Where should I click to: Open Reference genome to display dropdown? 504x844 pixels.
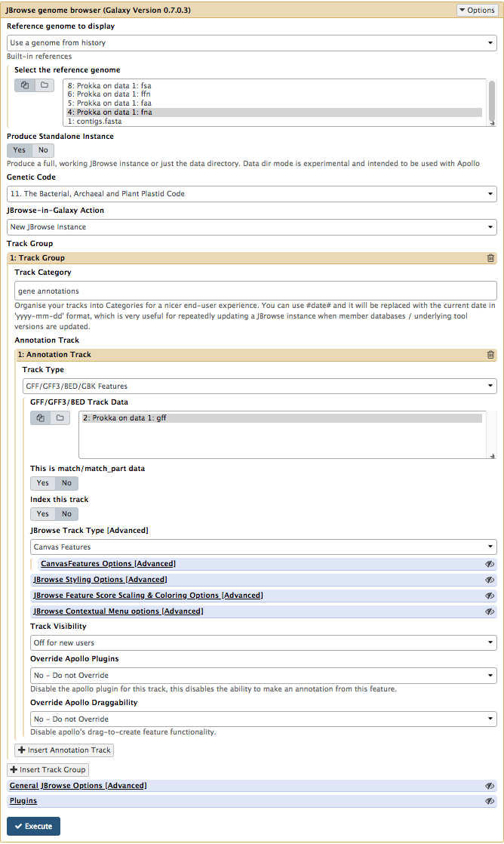(x=252, y=43)
